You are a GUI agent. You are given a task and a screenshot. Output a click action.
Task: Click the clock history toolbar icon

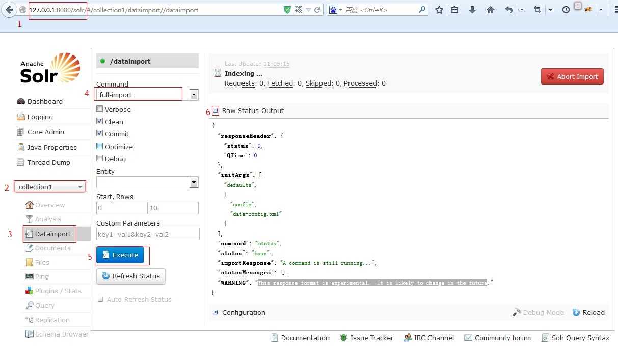(x=566, y=10)
